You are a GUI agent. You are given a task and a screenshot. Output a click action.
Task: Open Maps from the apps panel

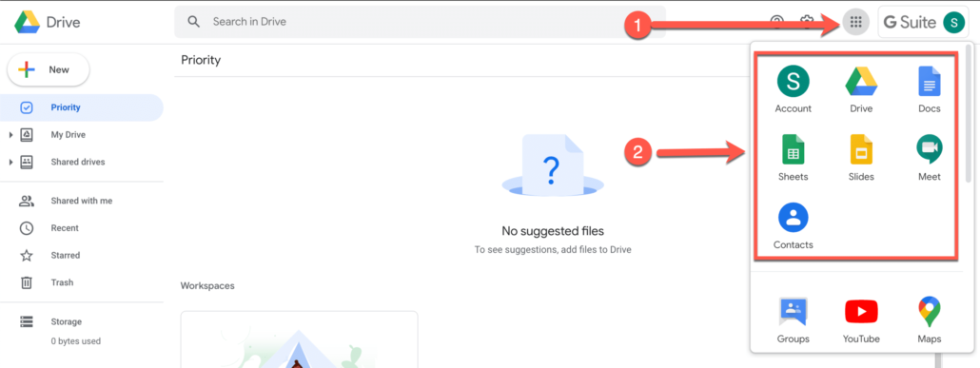(x=930, y=320)
